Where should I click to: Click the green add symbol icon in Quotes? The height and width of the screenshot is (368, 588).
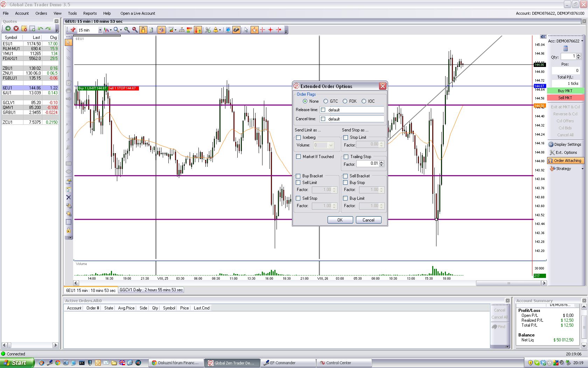8,28
